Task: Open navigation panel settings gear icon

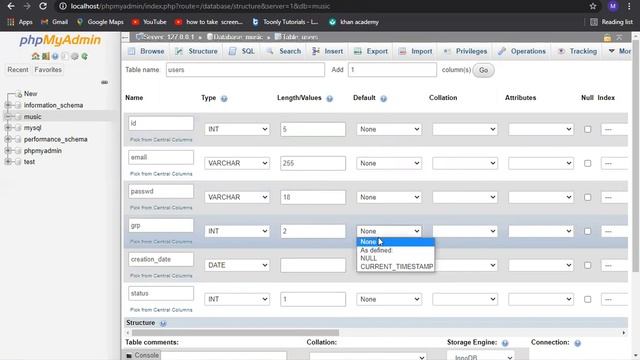Action: pyautogui.click(x=75, y=56)
